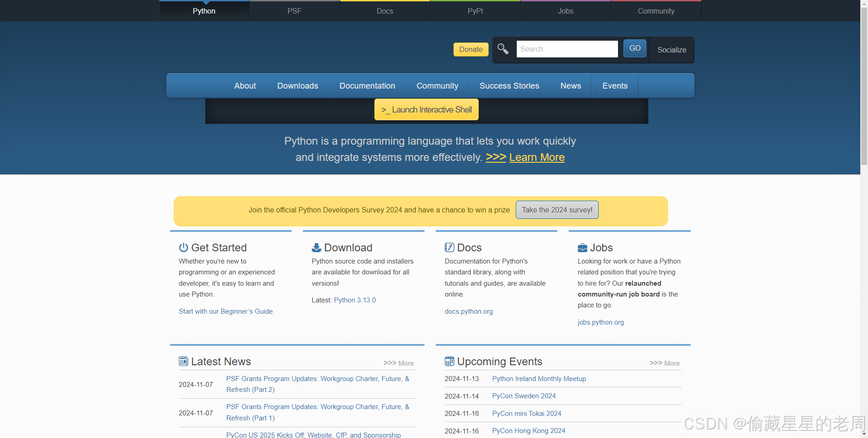The height and width of the screenshot is (438, 868).
Task: Visit the docs.python.org link
Action: [469, 311]
